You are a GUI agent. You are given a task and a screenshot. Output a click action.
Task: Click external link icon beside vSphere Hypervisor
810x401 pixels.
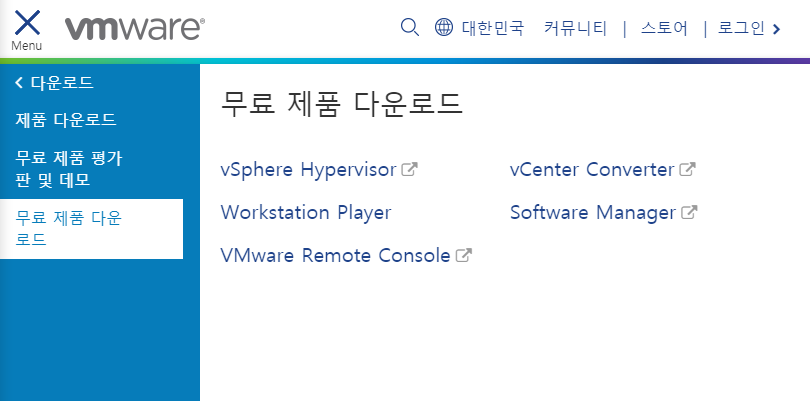pos(410,169)
